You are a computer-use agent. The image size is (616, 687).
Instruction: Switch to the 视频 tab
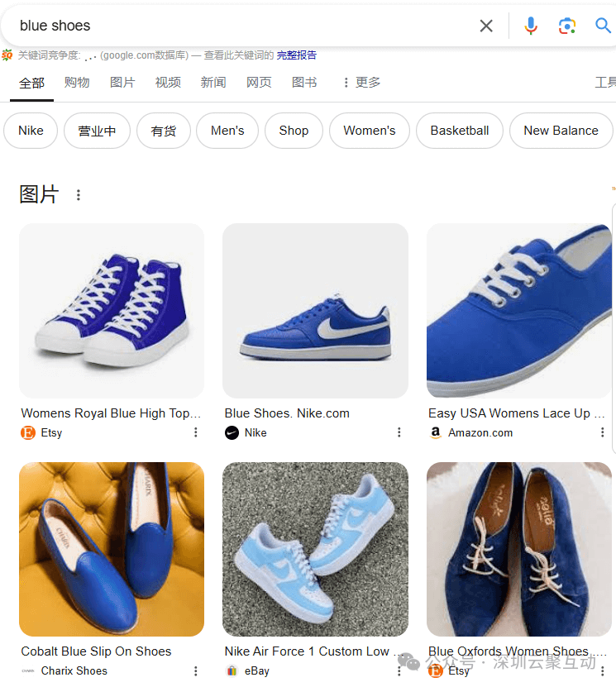coord(168,83)
